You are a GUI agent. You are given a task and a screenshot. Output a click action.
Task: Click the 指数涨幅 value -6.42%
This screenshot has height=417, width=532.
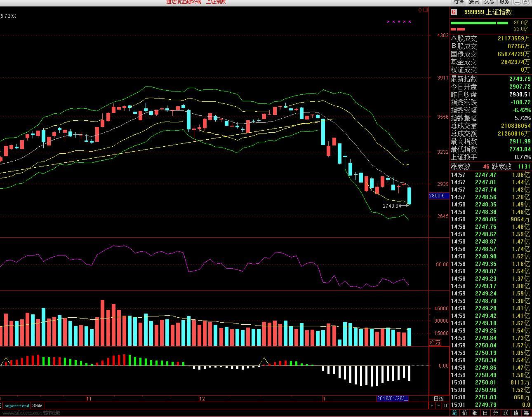pyautogui.click(x=522, y=110)
